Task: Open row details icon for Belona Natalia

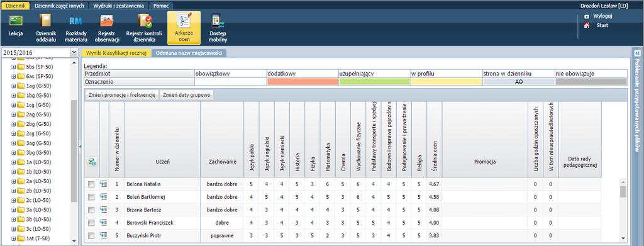Action: pos(104,184)
